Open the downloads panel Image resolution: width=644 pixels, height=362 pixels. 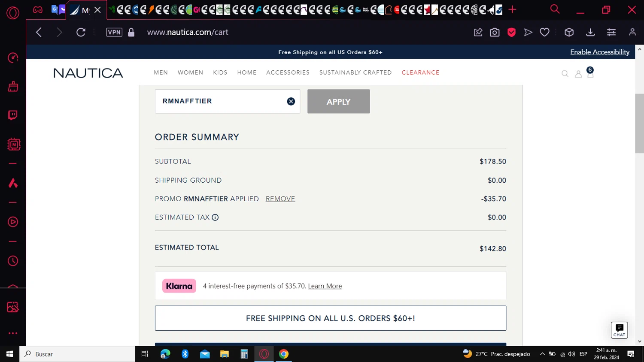click(x=590, y=32)
